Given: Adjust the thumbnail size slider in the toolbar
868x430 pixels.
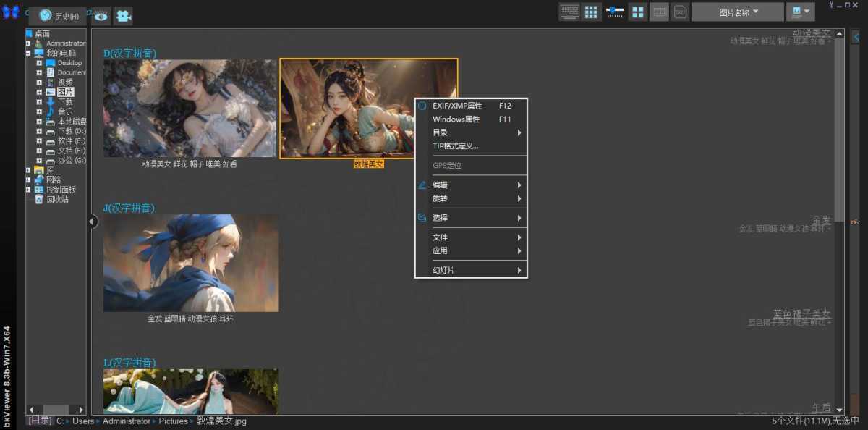Looking at the screenshot, I should point(614,12).
